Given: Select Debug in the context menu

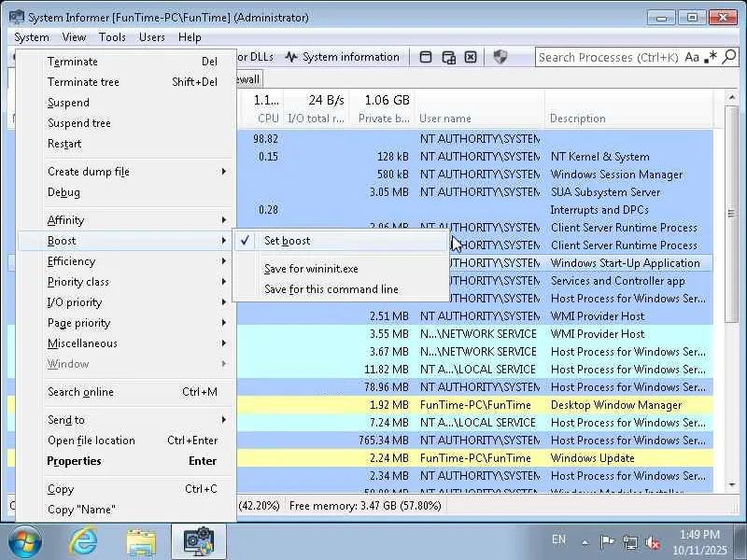Looking at the screenshot, I should tap(126, 192).
